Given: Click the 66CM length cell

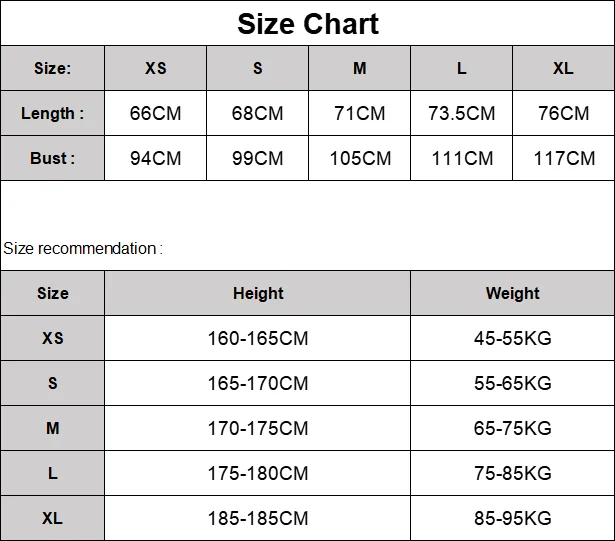Looking at the screenshot, I should 155,113.
